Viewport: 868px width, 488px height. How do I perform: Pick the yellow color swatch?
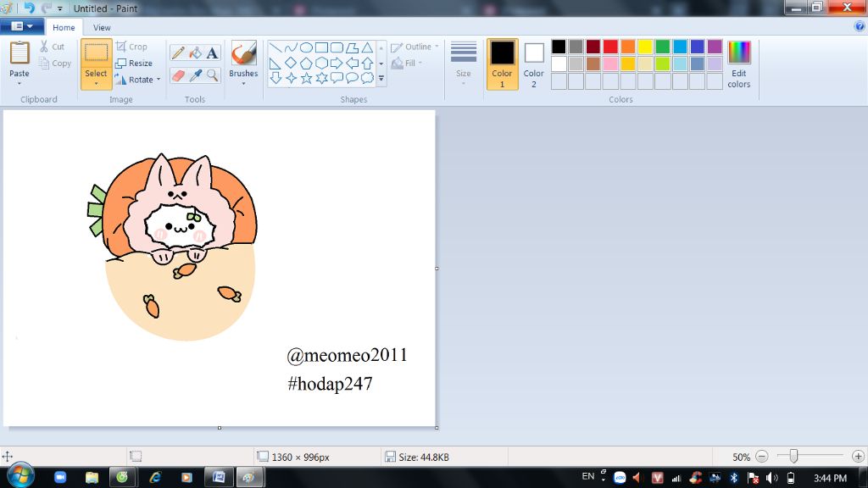[x=645, y=47]
